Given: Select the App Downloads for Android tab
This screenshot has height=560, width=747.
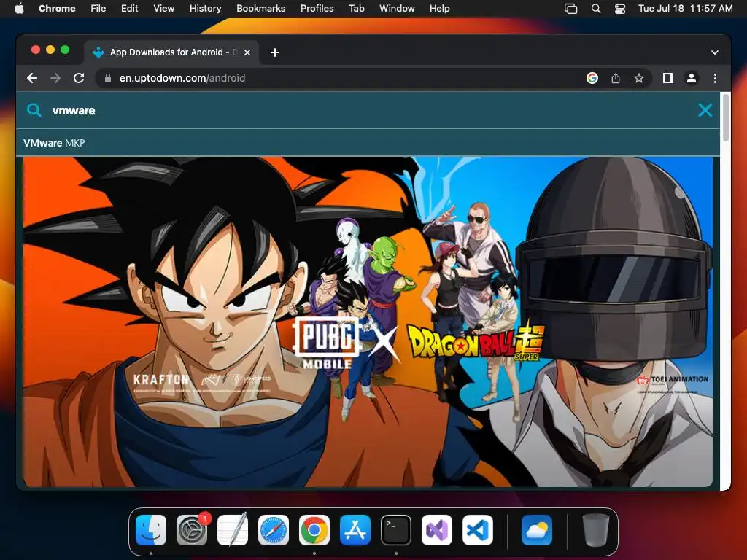Looking at the screenshot, I should 171,52.
